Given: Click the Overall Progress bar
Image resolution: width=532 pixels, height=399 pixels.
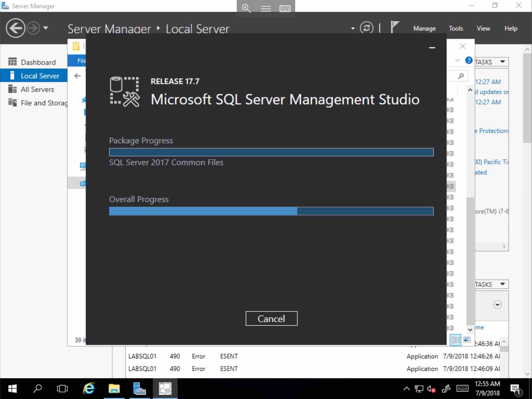Looking at the screenshot, I should point(271,211).
